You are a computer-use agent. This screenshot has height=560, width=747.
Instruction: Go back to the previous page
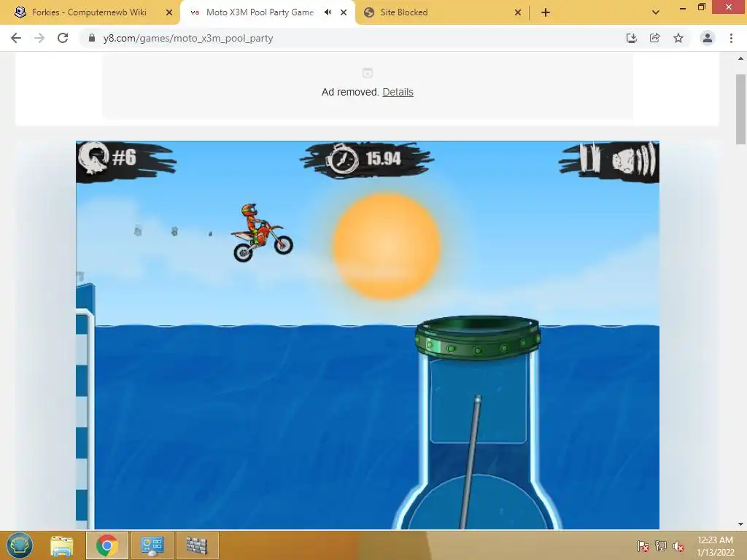(x=16, y=38)
